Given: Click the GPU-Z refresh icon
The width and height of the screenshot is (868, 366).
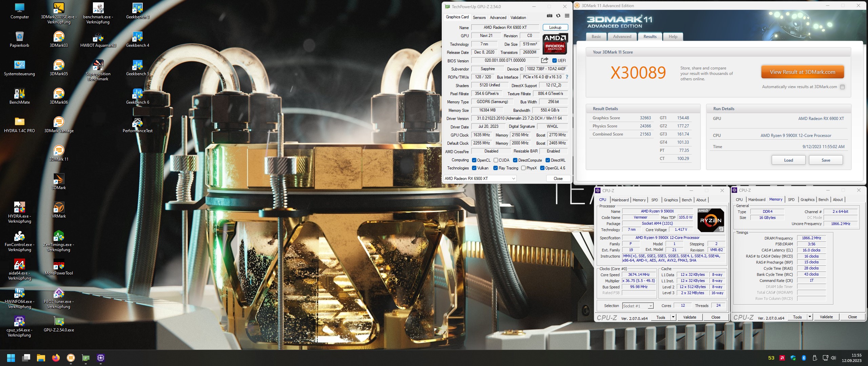Looking at the screenshot, I should (558, 16).
